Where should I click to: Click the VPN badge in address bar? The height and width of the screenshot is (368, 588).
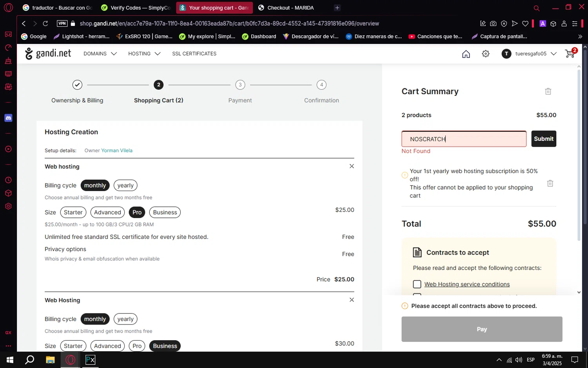pyautogui.click(x=62, y=24)
